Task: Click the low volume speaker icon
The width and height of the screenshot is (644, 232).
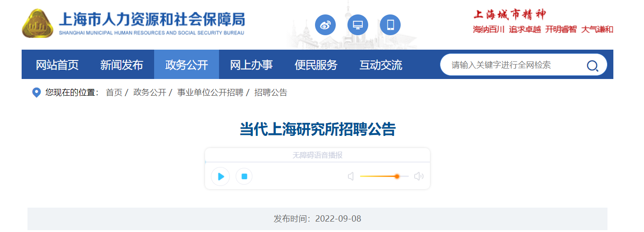Action: [351, 176]
